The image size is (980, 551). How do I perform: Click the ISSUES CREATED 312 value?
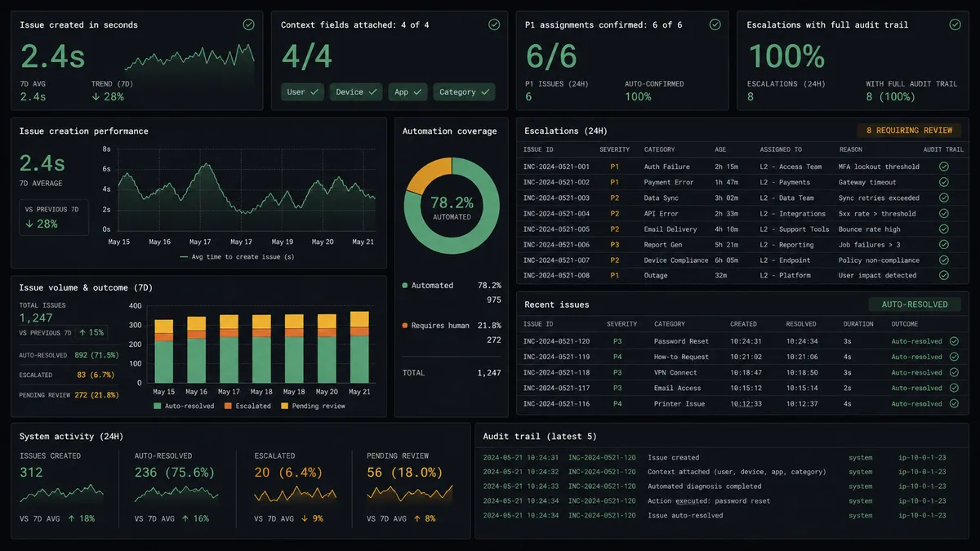click(x=31, y=473)
